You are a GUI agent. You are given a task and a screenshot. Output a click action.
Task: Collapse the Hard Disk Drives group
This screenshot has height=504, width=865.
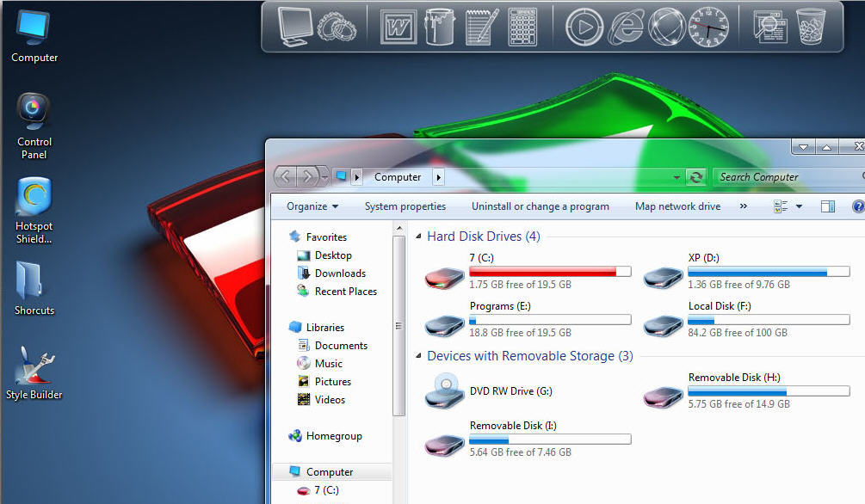418,237
